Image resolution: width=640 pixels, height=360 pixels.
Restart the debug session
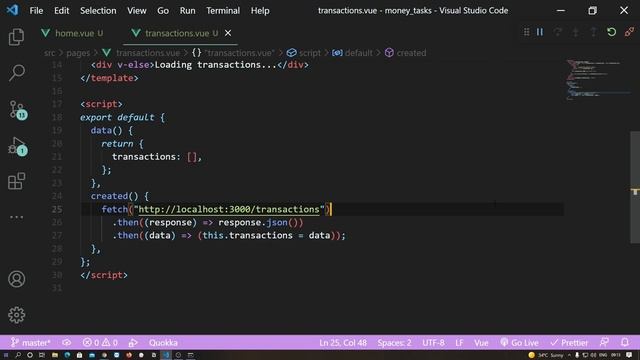click(611, 32)
